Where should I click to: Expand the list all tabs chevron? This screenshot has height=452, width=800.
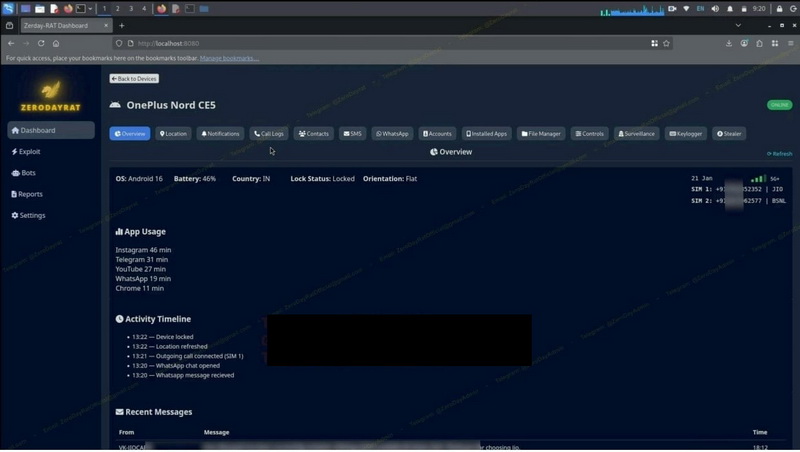coord(739,25)
